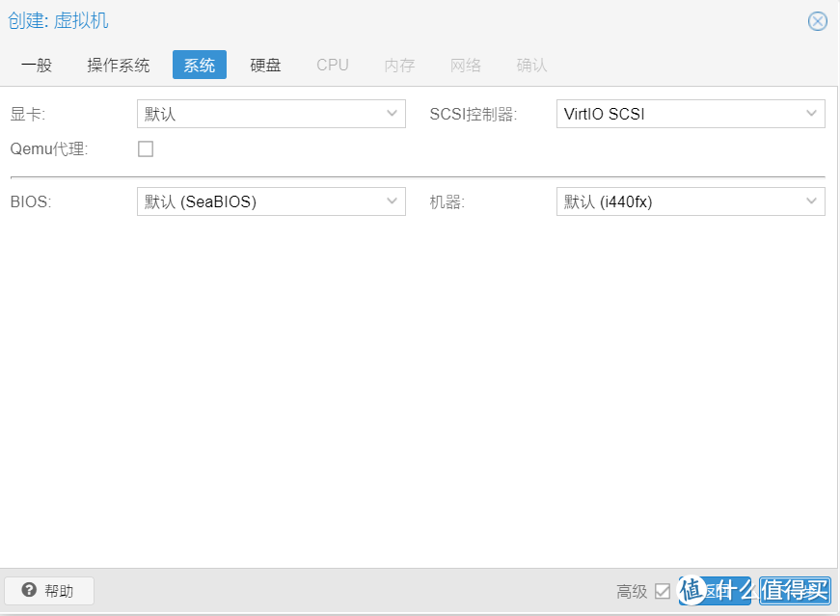Close the 创建:虚拟机 dialog via X icon
The width and height of the screenshot is (840, 616).
817,21
